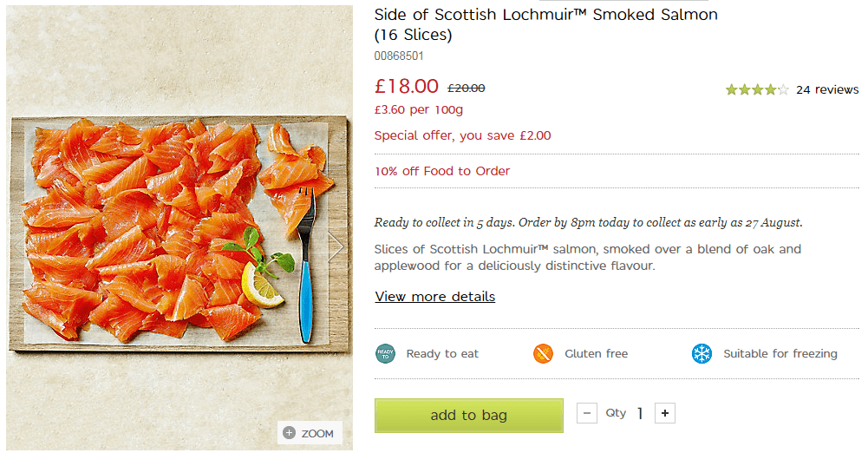Decrease quantity with the minus button
868x453 pixels.
point(587,413)
